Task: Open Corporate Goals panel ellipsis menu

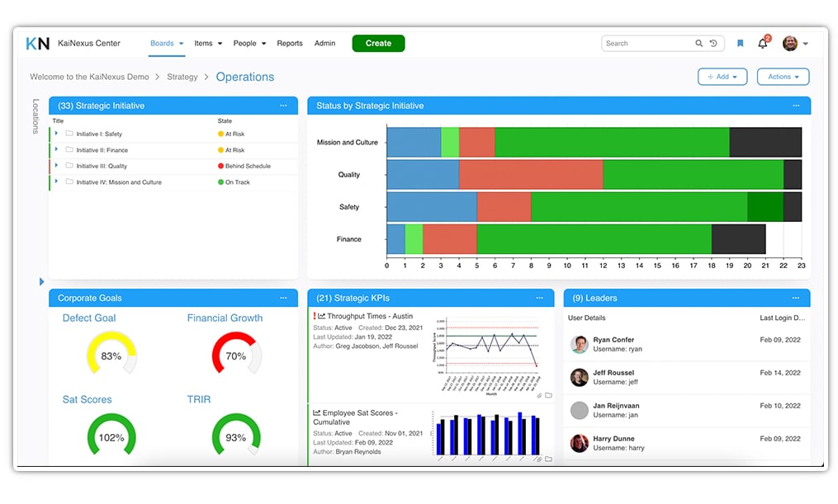Action: [x=283, y=298]
